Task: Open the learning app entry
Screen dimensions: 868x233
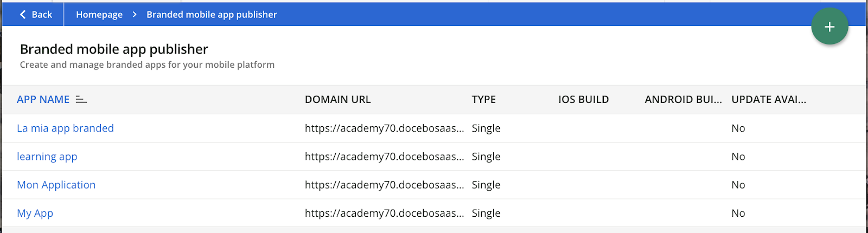Action: (47, 157)
